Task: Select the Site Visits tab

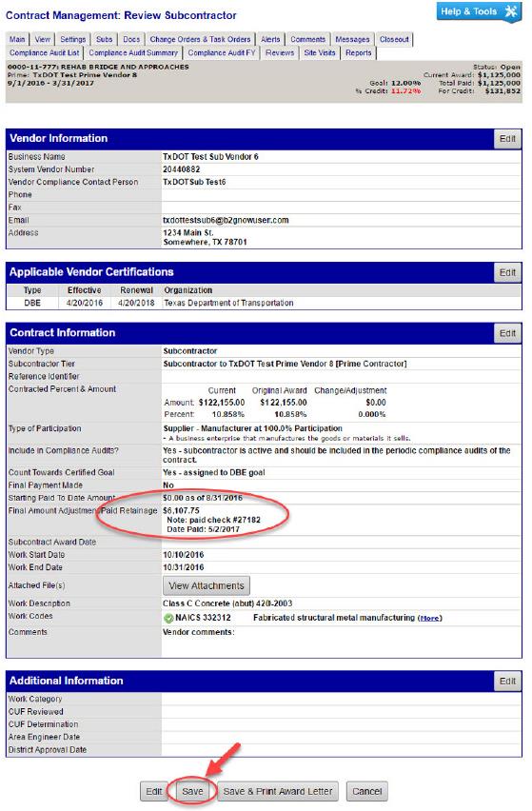Action: (320, 52)
